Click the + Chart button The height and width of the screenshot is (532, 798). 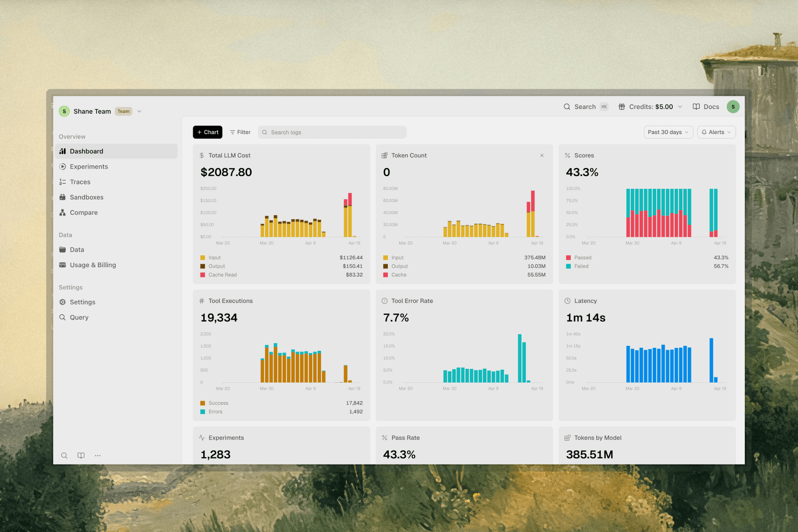(207, 132)
